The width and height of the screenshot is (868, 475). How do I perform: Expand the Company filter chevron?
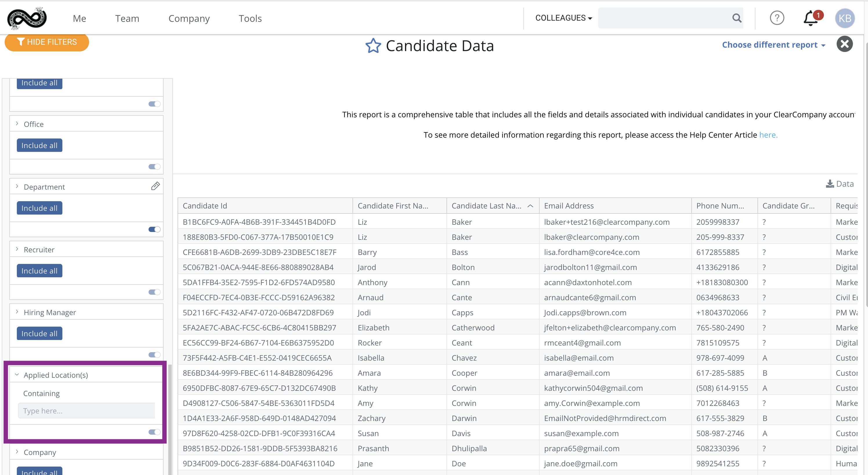coord(17,452)
